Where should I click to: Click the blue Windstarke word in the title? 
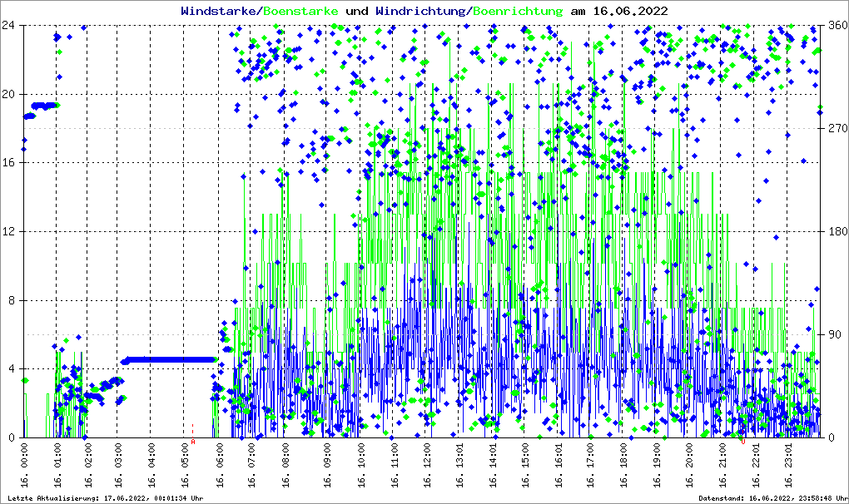point(220,11)
